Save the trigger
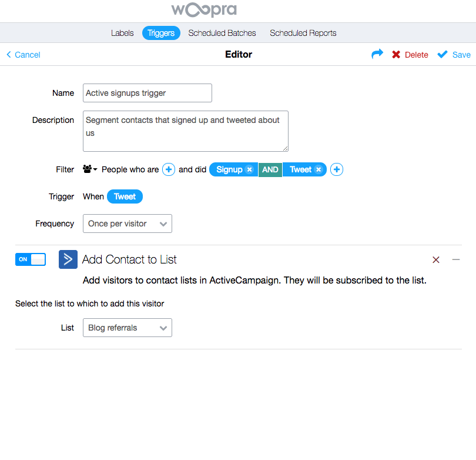This screenshot has width=476, height=460. [453, 54]
